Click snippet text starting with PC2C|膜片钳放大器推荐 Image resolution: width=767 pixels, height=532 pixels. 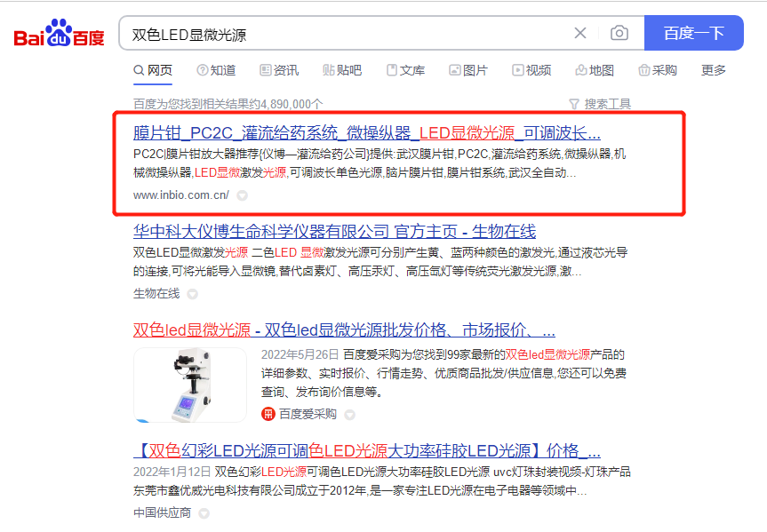(x=380, y=163)
